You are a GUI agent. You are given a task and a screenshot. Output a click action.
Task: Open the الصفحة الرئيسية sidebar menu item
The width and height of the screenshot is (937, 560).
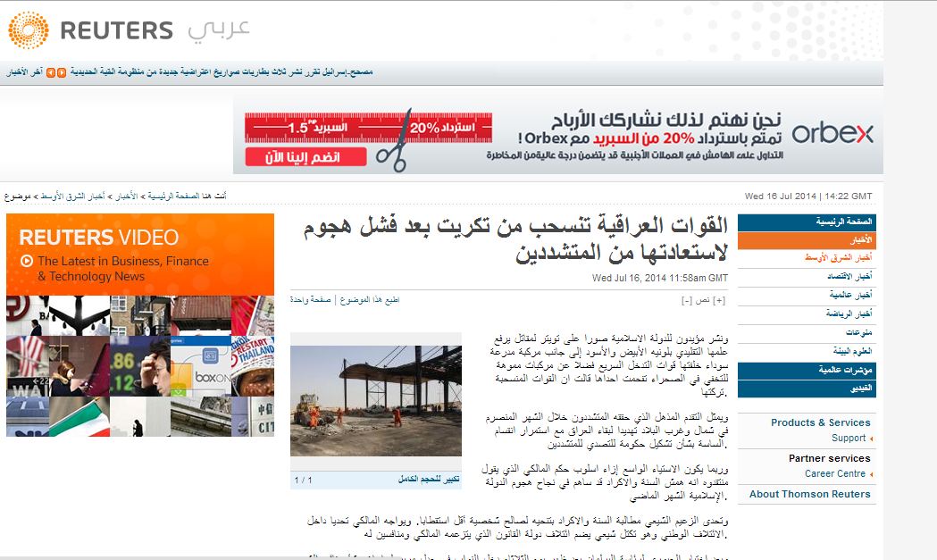coord(844,221)
